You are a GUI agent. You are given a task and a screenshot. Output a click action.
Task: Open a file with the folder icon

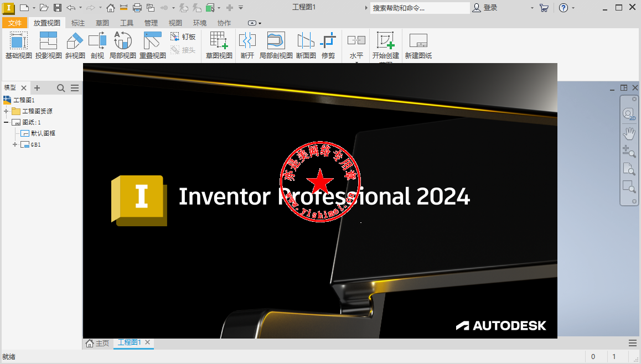pos(44,7)
